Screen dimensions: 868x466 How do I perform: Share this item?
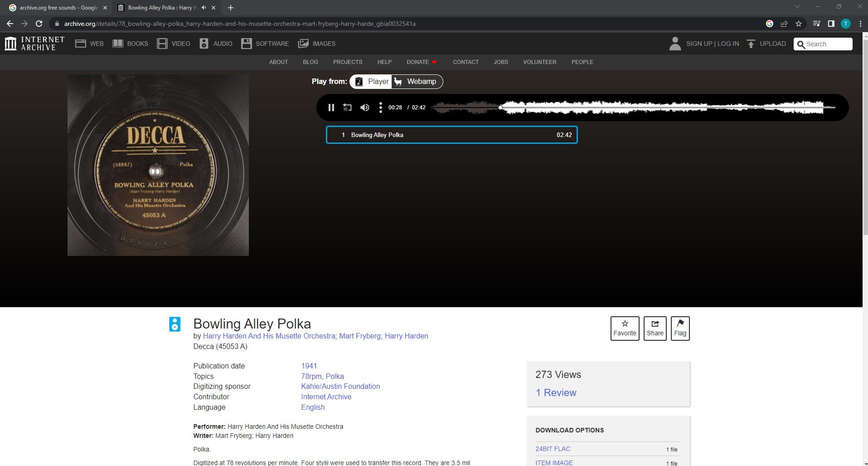[655, 329]
